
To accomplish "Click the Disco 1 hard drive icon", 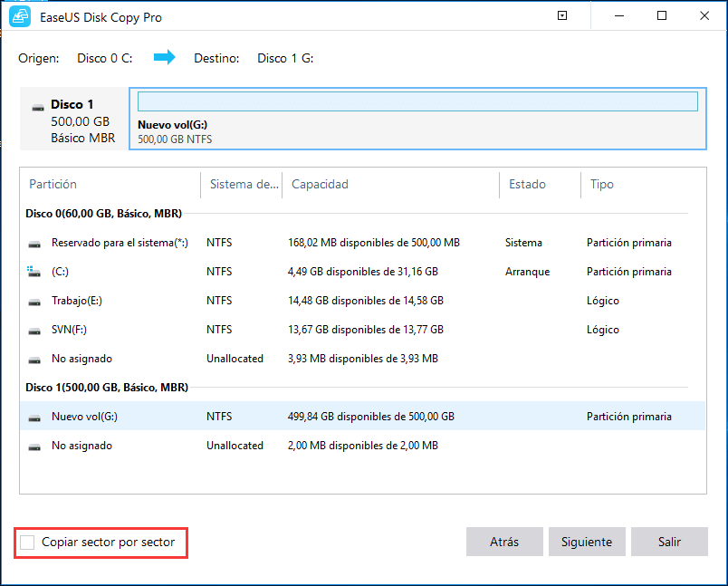I will point(38,108).
